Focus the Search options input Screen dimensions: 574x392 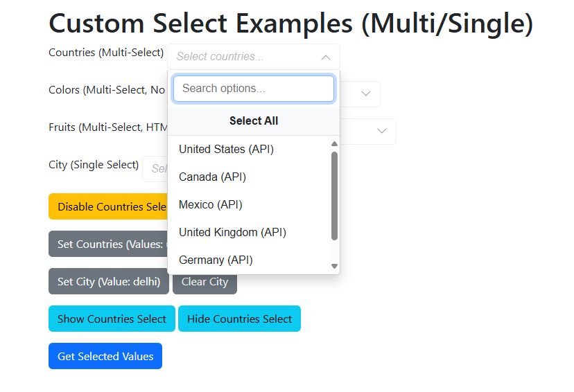tap(253, 89)
